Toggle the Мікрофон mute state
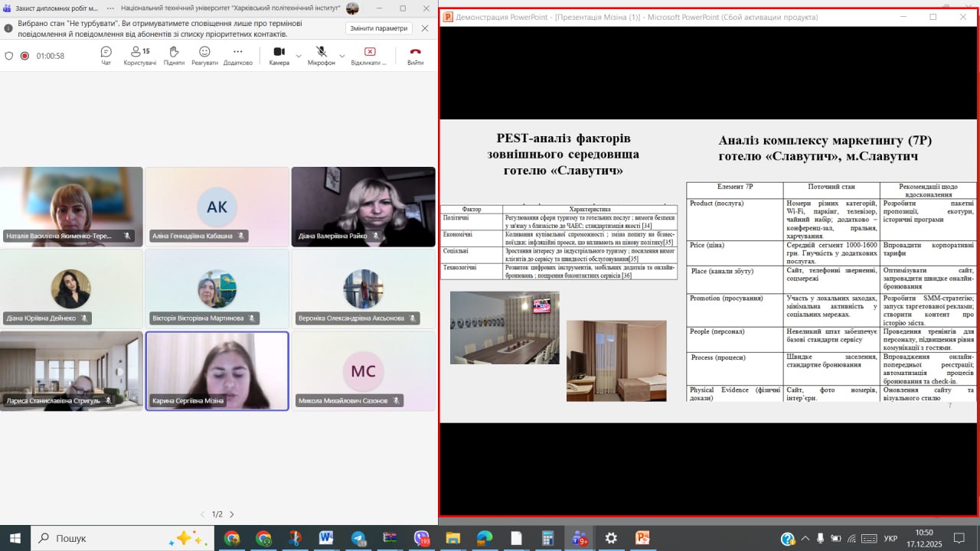 (x=322, y=55)
